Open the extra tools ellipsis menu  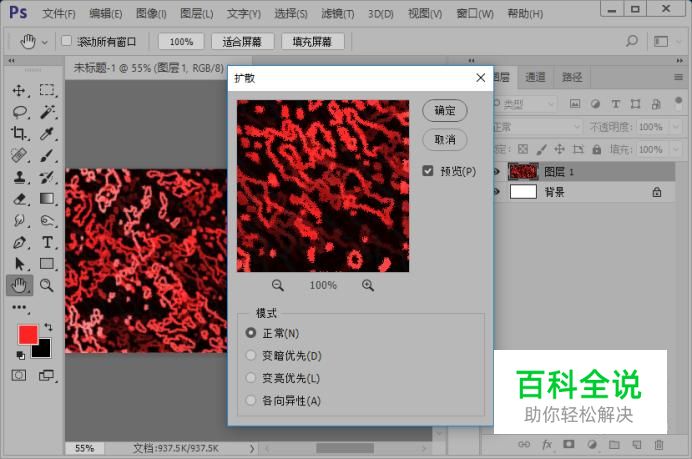pyautogui.click(x=19, y=307)
